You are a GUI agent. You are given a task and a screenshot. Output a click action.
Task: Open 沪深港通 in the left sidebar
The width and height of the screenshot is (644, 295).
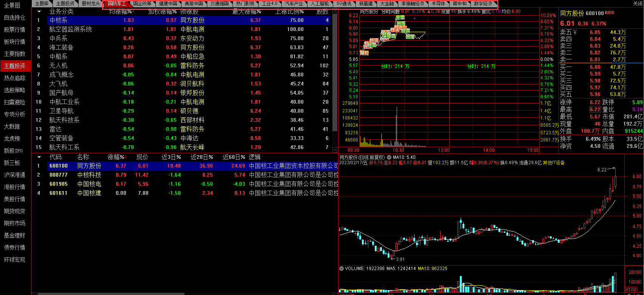tap(15, 175)
